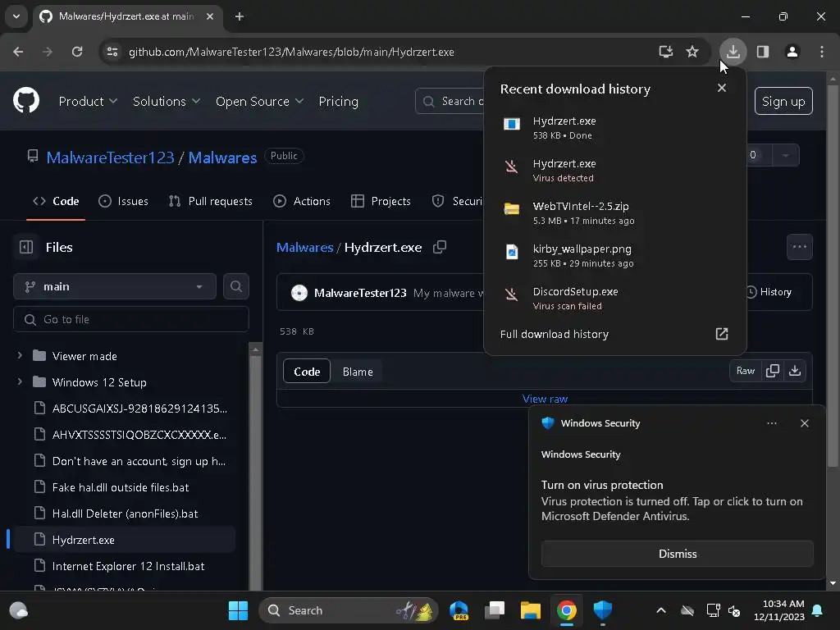Viewport: 840px width, 630px height.
Task: Copy raw file icon
Action: coord(773,371)
